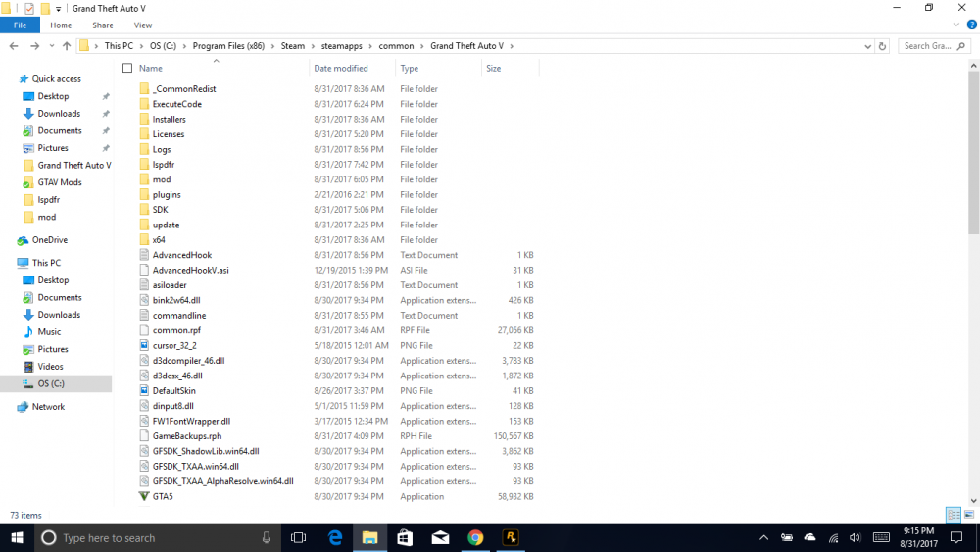Click Steam in the address path
980x552 pixels.
(292, 46)
